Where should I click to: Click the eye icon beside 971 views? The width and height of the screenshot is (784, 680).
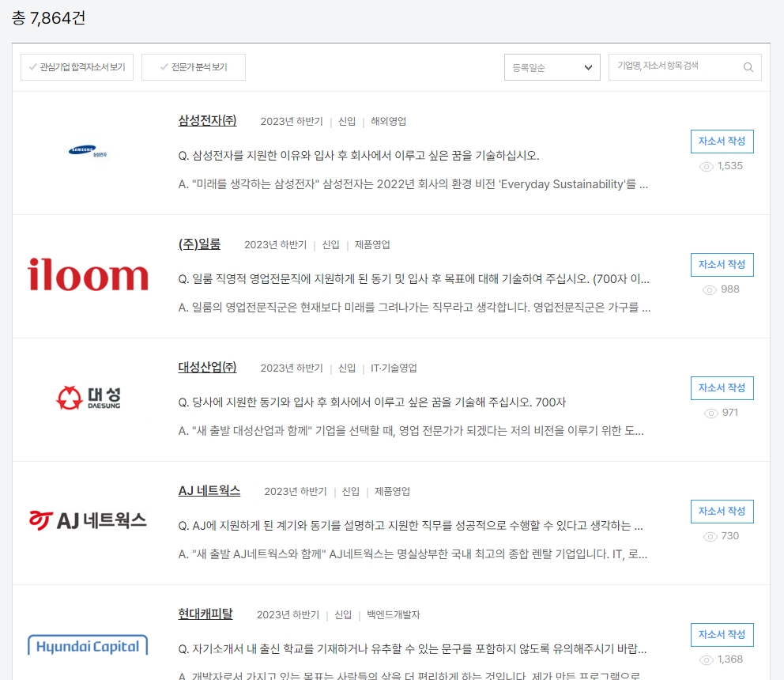coord(711,414)
